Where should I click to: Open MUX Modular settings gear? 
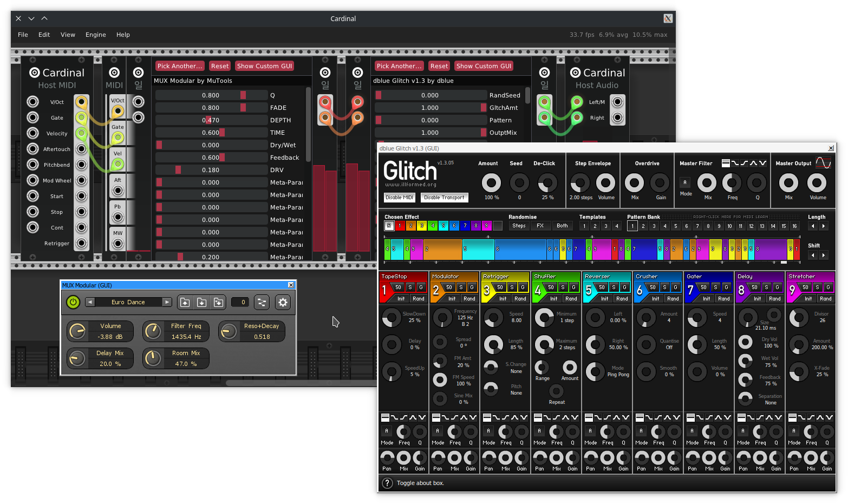pyautogui.click(x=283, y=302)
